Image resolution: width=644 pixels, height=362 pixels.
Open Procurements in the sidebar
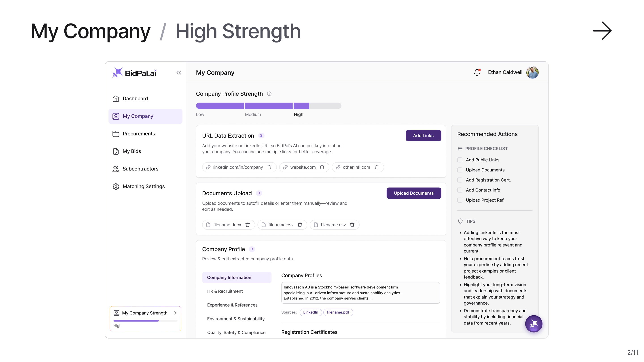tap(138, 134)
